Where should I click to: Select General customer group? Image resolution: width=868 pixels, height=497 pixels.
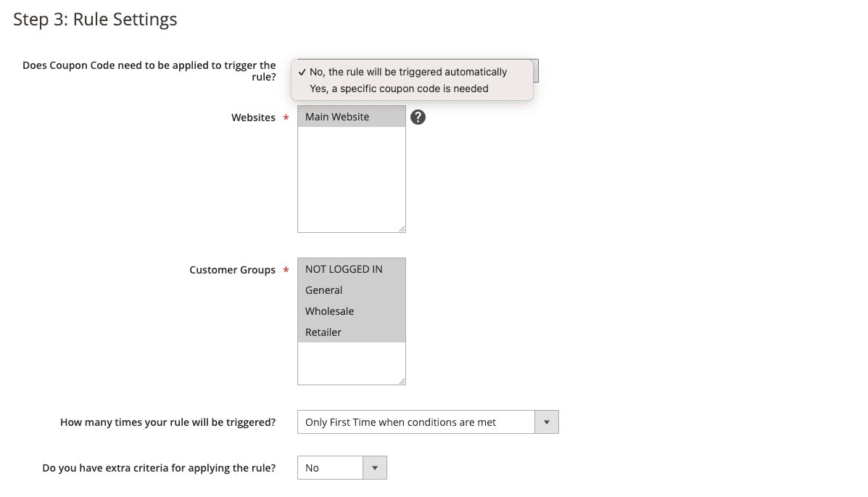[352, 290]
